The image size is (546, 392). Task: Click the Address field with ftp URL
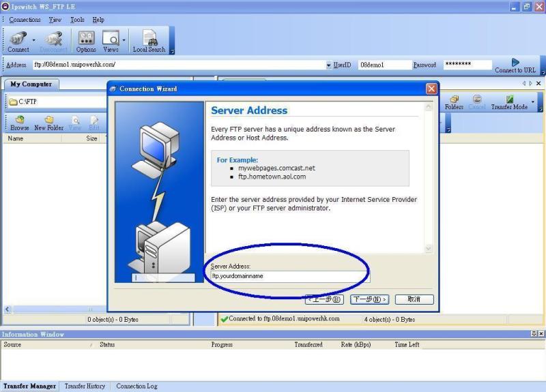[179, 65]
